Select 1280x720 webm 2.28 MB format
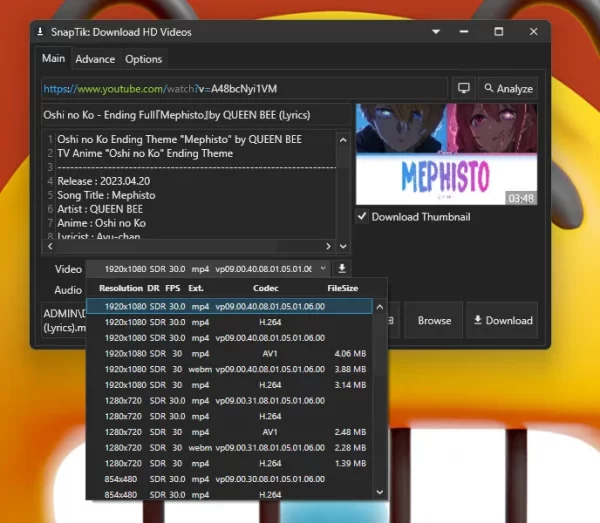Screen dimensions: 600x523 [x=229, y=448]
